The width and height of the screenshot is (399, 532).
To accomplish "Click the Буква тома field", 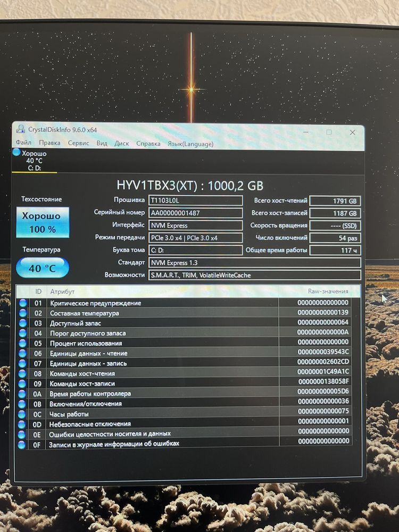I will pyautogui.click(x=195, y=251).
